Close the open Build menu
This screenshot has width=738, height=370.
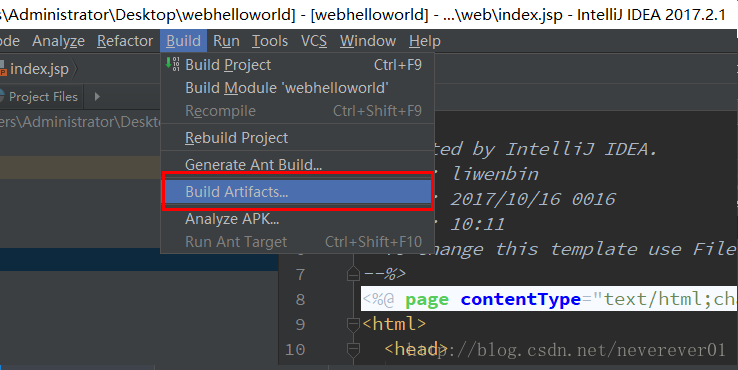coord(183,41)
